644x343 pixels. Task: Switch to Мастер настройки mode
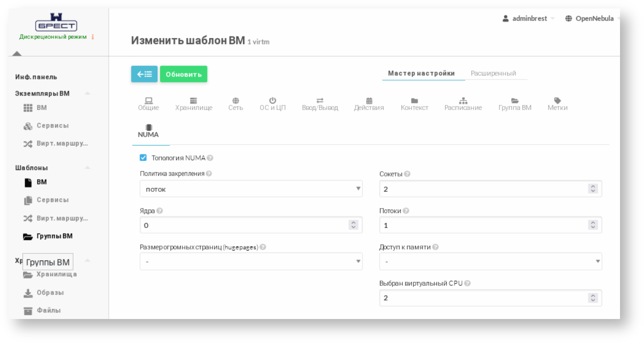pyautogui.click(x=421, y=73)
